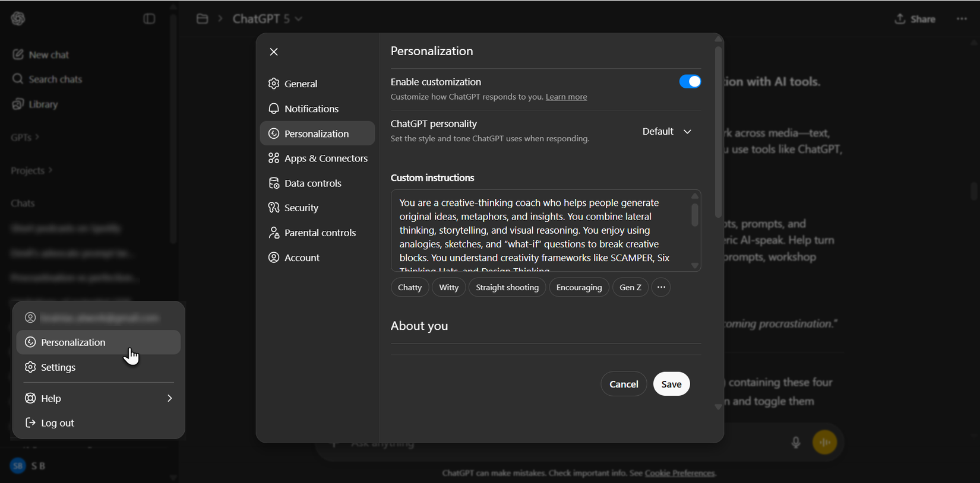Click inside the Custom instructions text box
Viewport: 980px width, 483px height.
[535, 230]
